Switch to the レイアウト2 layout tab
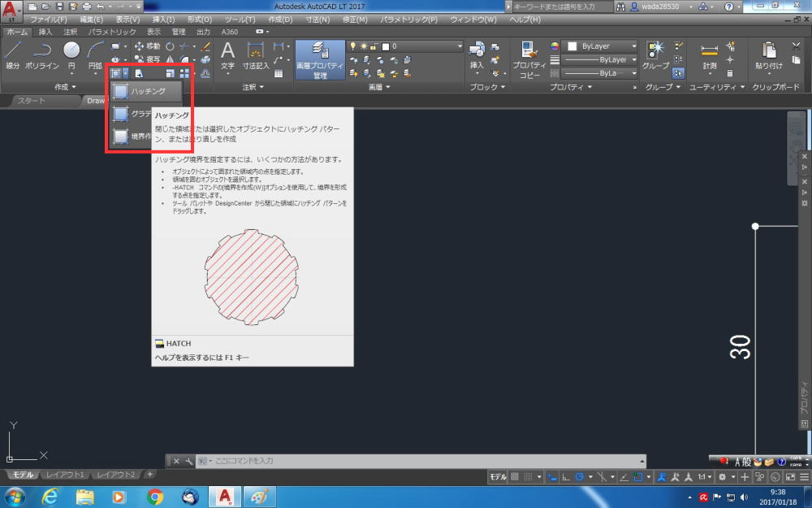812x508 pixels. [115, 475]
